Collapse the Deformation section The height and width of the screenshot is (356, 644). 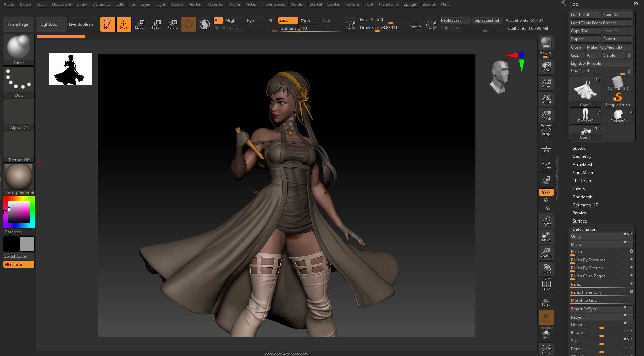pyautogui.click(x=584, y=229)
